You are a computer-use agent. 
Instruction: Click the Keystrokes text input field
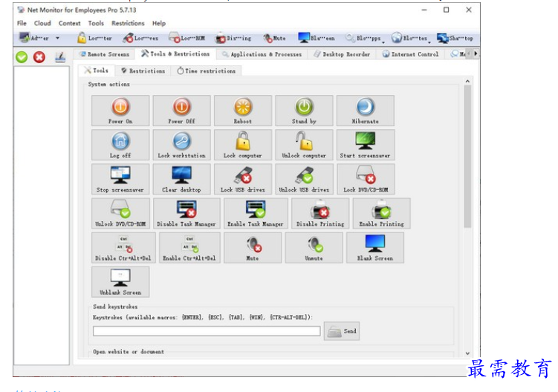click(207, 331)
